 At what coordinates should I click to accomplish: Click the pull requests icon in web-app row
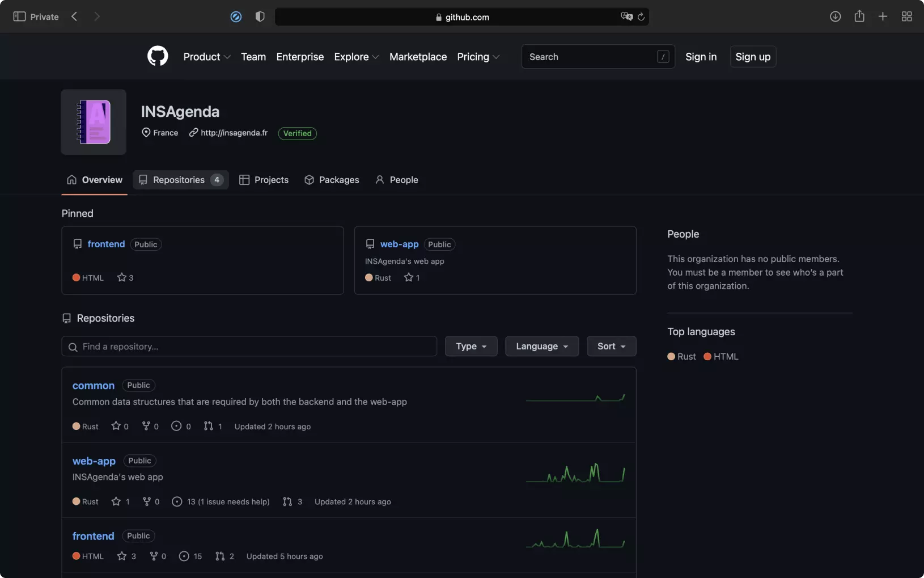287,501
